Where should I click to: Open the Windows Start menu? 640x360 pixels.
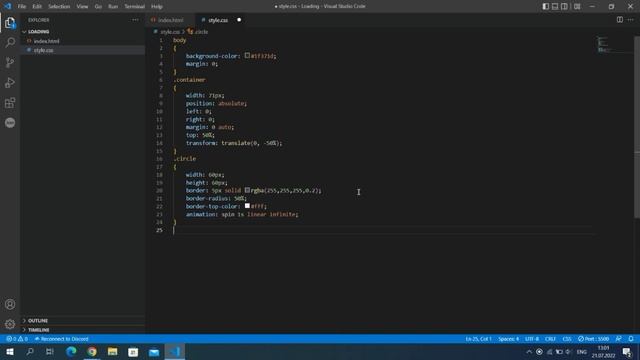pos(10,351)
